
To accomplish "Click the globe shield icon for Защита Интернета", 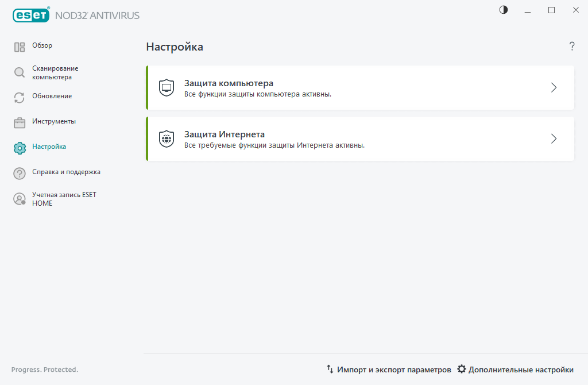I will [166, 138].
